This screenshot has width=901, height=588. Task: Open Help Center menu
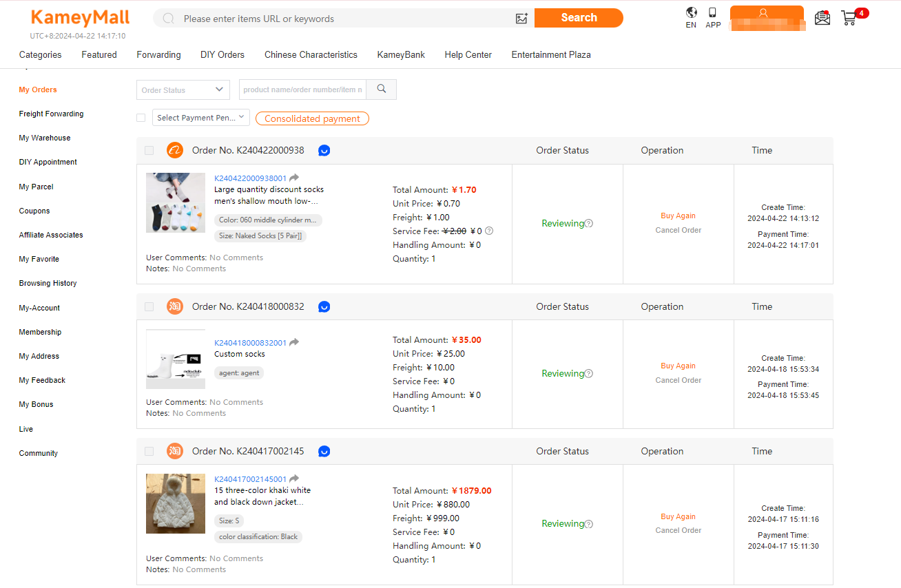(x=468, y=54)
